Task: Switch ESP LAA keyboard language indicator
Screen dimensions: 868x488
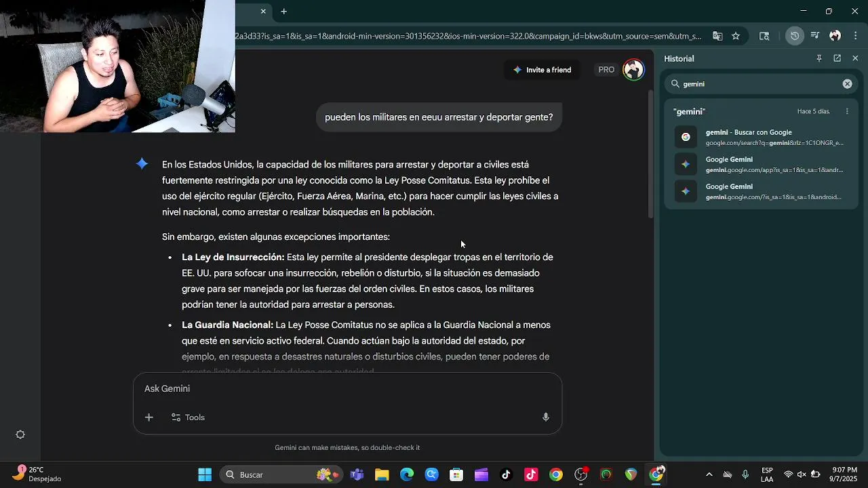Action: pos(767,474)
